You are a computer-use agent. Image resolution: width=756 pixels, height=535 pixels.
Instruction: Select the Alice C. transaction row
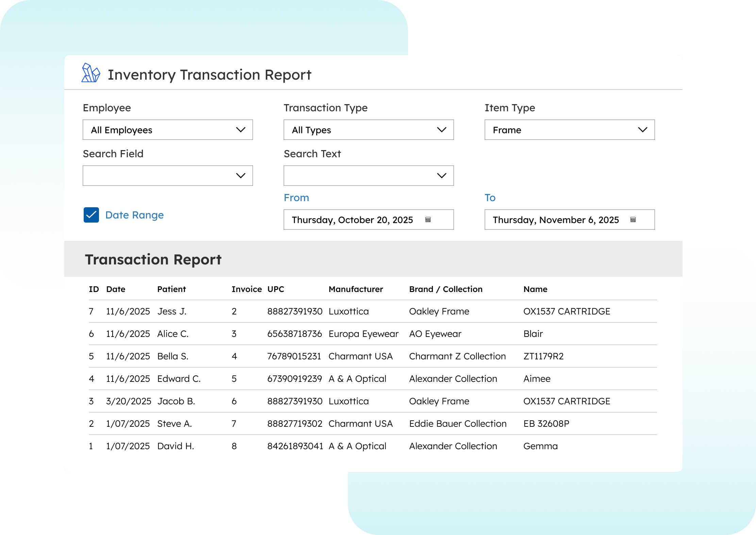173,334
